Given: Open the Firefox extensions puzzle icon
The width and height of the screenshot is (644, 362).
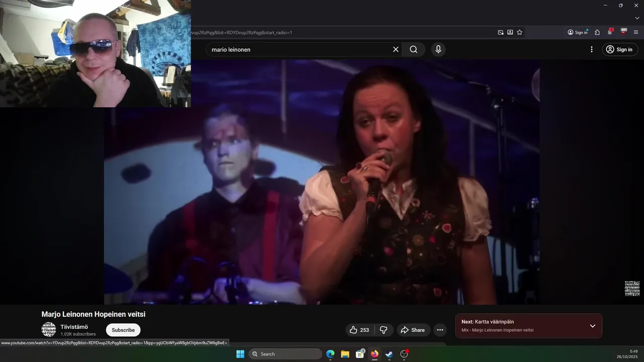Looking at the screenshot, I should pyautogui.click(x=597, y=32).
